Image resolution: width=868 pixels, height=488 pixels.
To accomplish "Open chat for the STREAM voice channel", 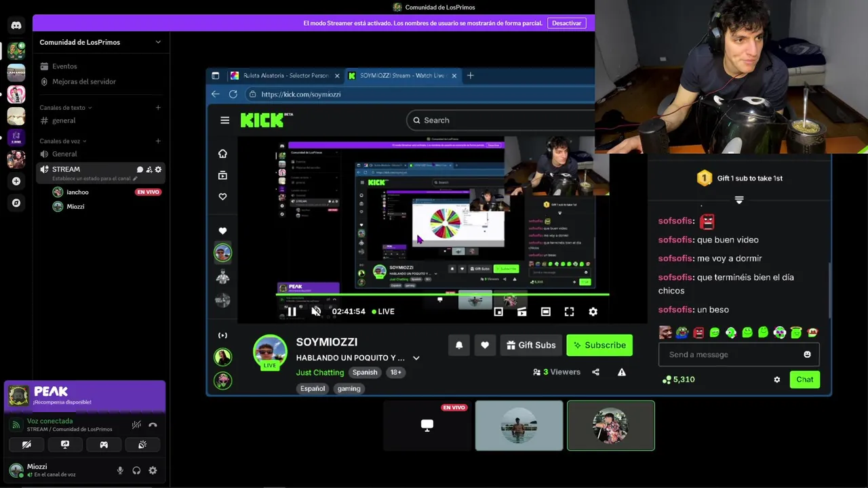I will point(140,169).
